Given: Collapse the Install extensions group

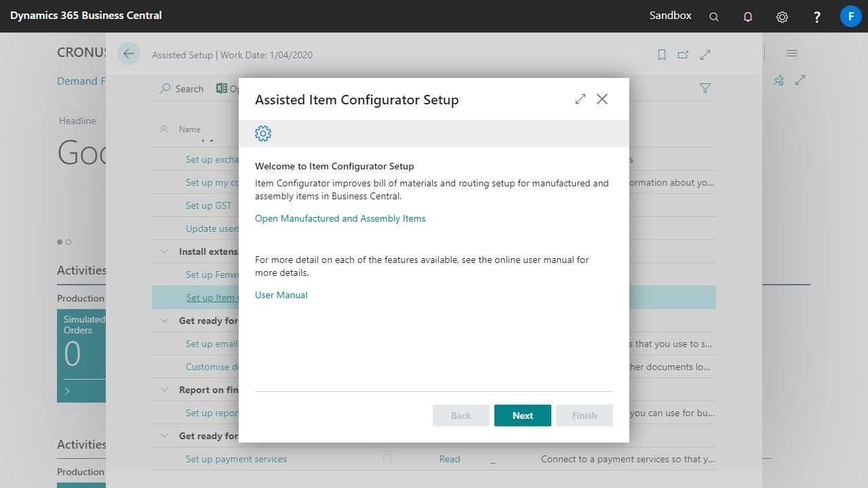Looking at the screenshot, I should click(164, 251).
